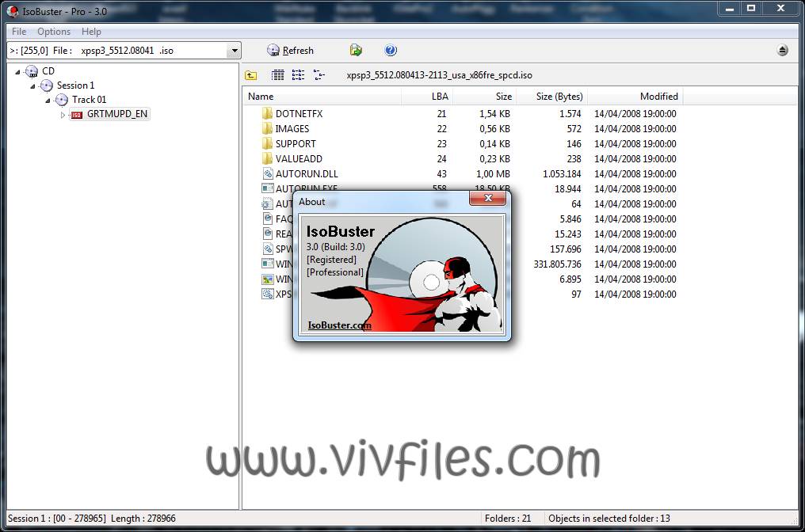This screenshot has width=805, height=532.
Task: Expand the GRTMUPD_EN tree node
Action: [63, 115]
